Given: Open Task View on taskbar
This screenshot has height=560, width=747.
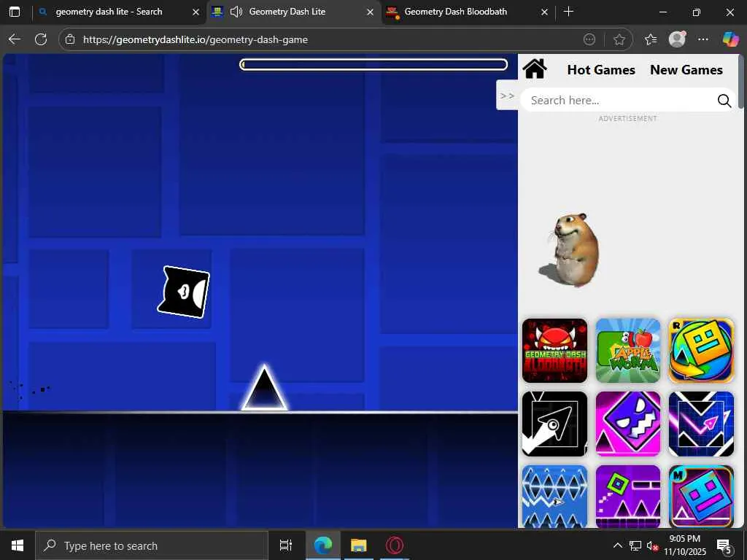Looking at the screenshot, I should (286, 545).
